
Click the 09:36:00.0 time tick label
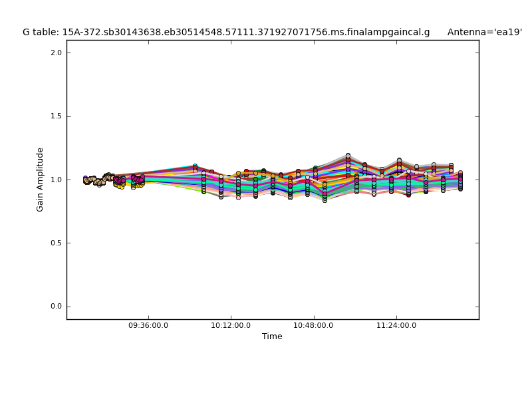pyautogui.click(x=148, y=325)
